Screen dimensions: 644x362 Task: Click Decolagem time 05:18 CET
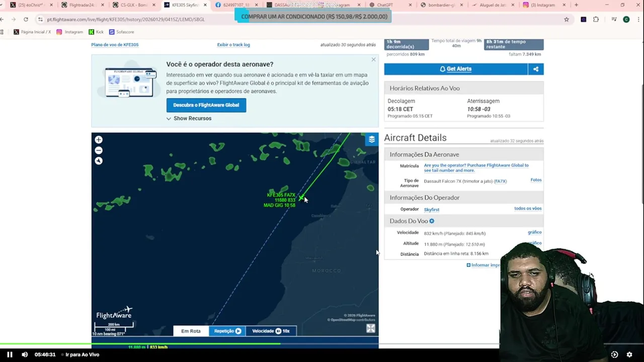pyautogui.click(x=400, y=109)
